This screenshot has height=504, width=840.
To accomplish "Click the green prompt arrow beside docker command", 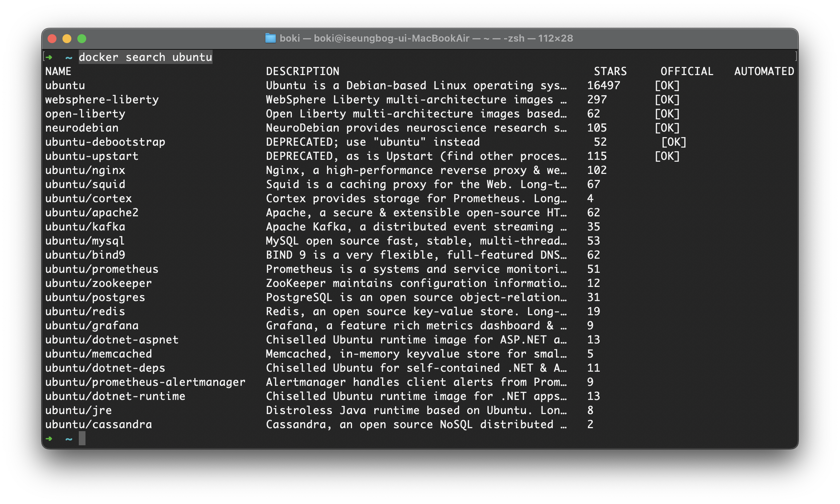I will (x=49, y=57).
